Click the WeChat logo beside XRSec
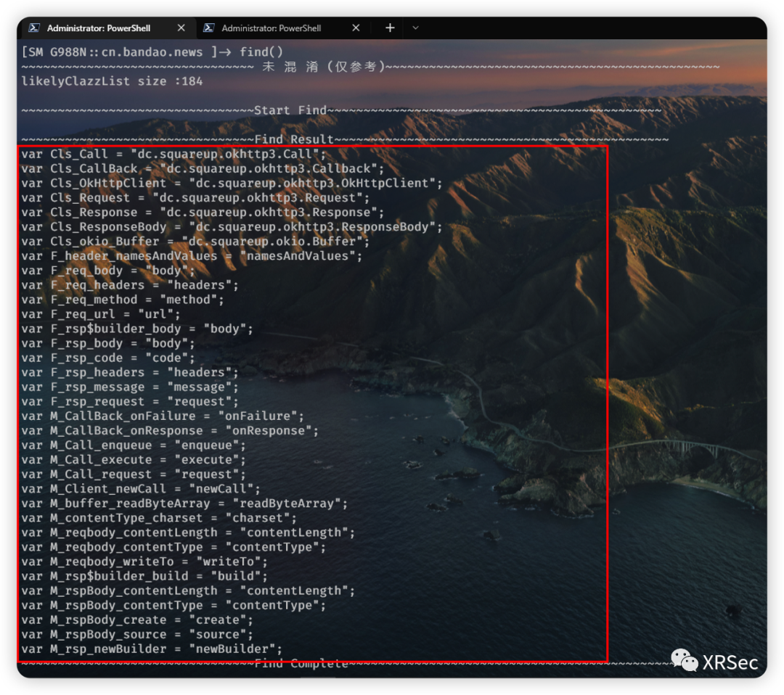 pos(684,660)
